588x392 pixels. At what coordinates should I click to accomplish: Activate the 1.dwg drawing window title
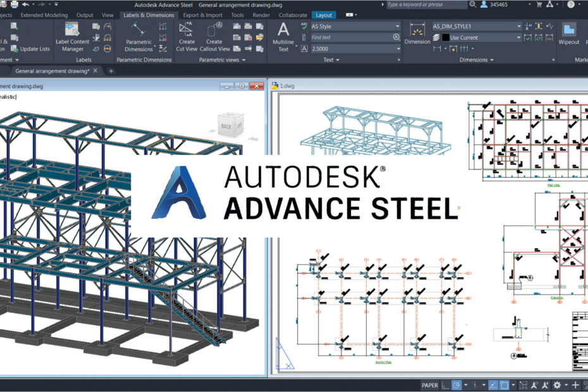pyautogui.click(x=287, y=86)
